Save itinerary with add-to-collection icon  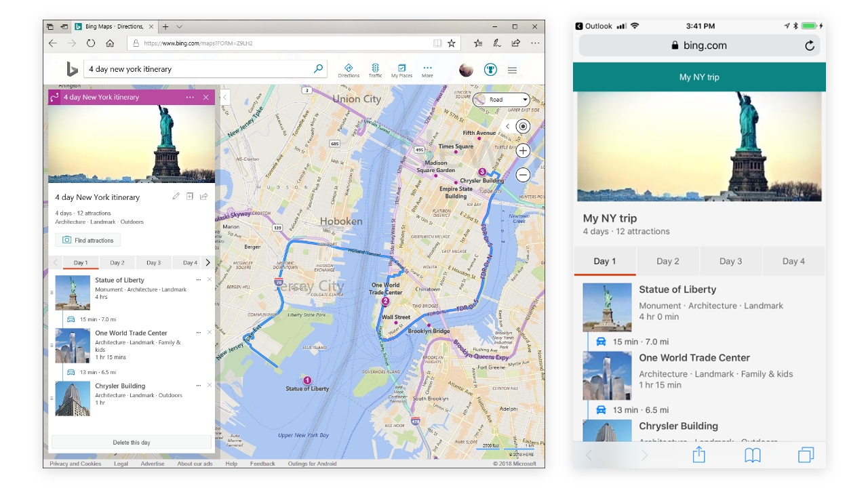click(x=190, y=197)
